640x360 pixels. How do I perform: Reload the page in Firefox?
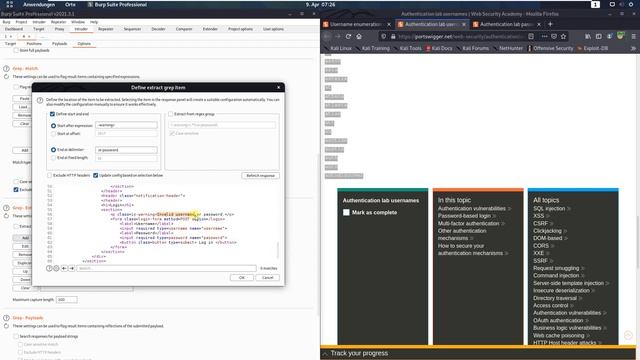(x=348, y=36)
